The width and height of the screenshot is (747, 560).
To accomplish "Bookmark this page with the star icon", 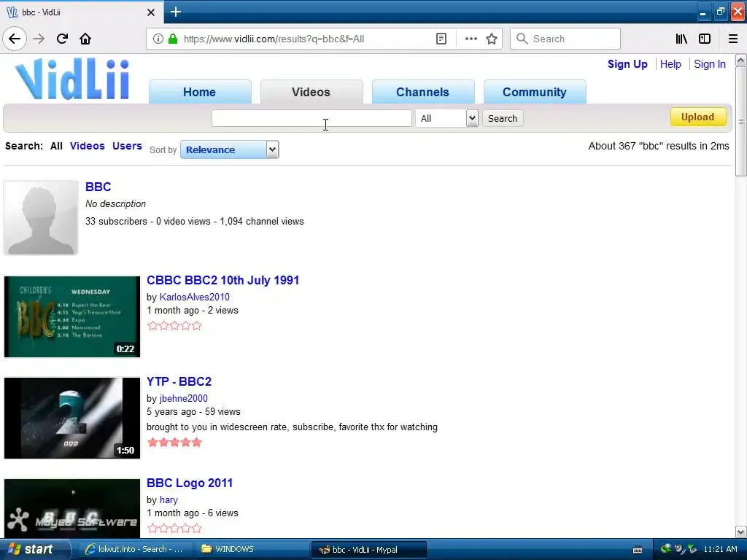I will (492, 39).
